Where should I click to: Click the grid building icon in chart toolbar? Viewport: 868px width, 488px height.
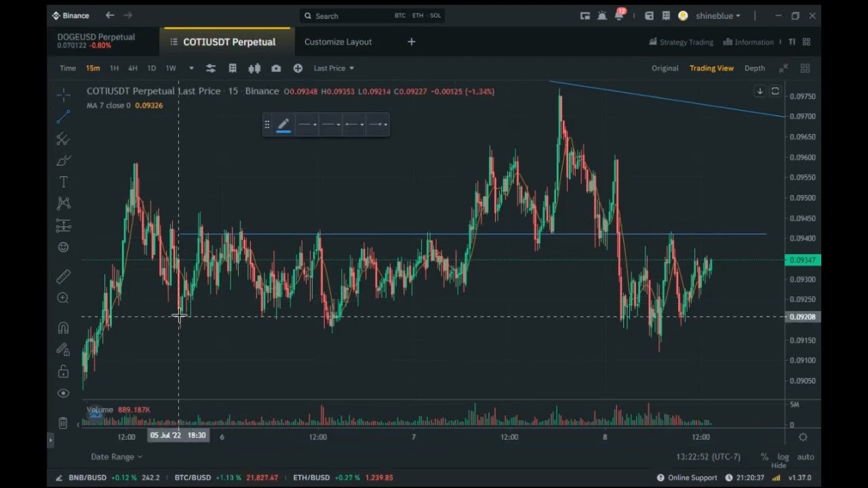coord(233,68)
